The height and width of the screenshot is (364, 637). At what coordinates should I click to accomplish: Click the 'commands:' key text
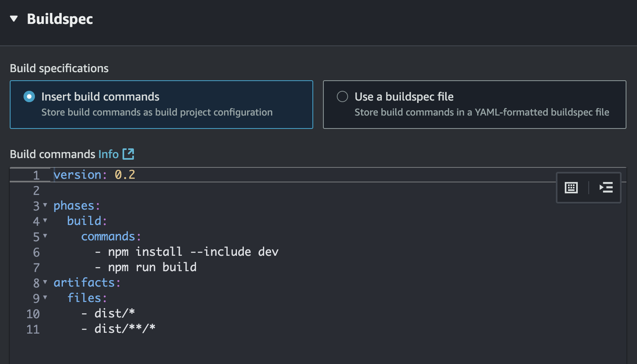click(x=111, y=236)
